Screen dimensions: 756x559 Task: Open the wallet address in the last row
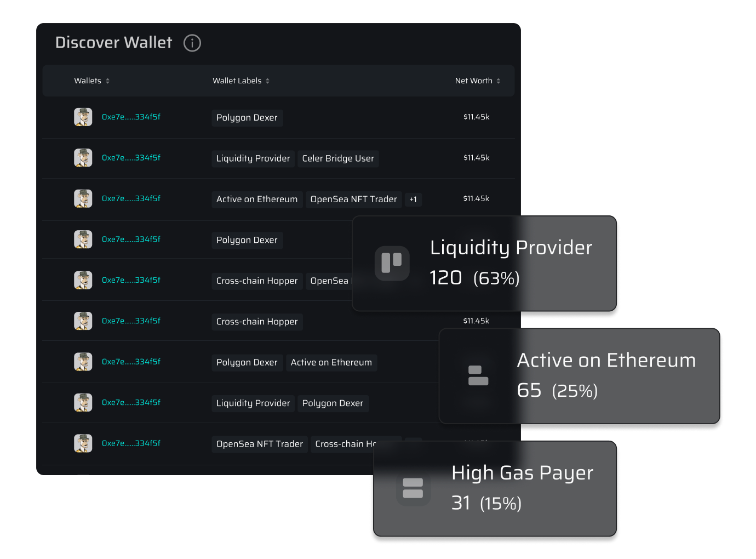click(x=131, y=443)
